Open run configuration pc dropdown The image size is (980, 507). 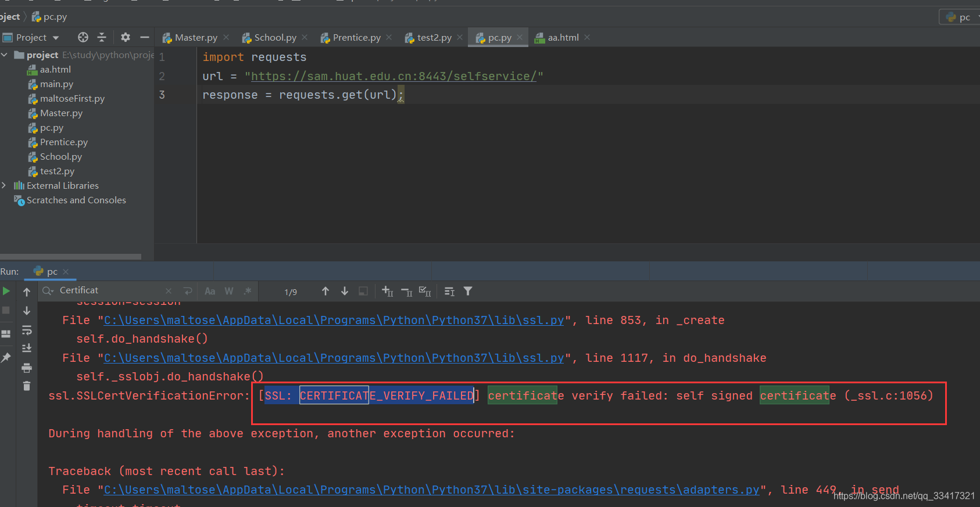coord(959,17)
